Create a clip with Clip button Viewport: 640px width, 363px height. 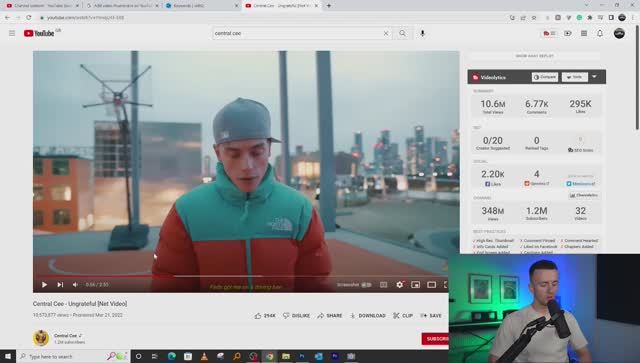point(403,316)
